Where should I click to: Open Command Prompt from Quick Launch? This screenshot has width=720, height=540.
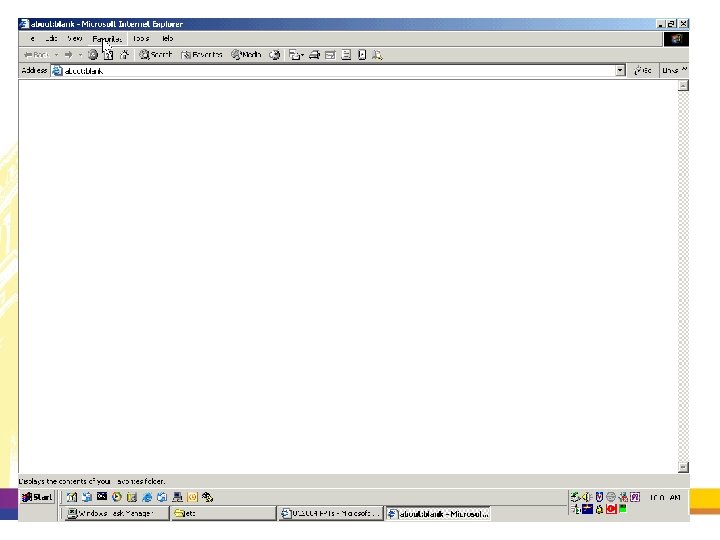point(102,497)
